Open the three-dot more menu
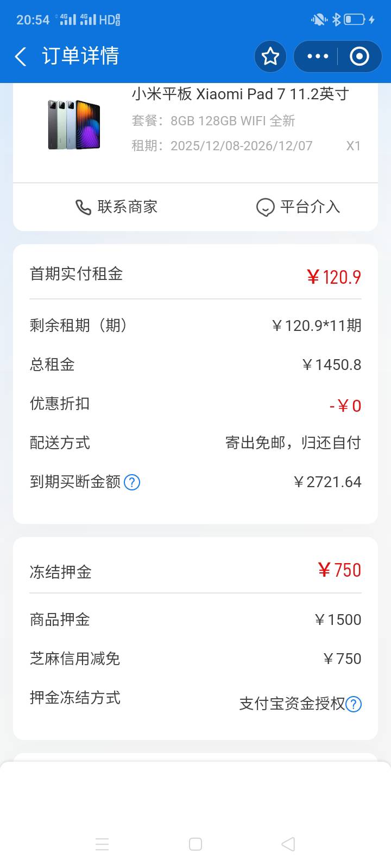The image size is (391, 868). pyautogui.click(x=318, y=56)
